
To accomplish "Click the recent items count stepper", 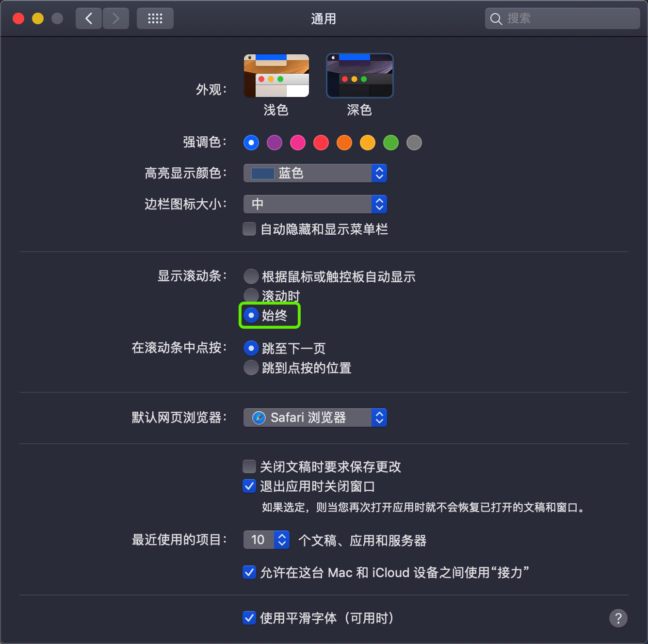I will 282,540.
